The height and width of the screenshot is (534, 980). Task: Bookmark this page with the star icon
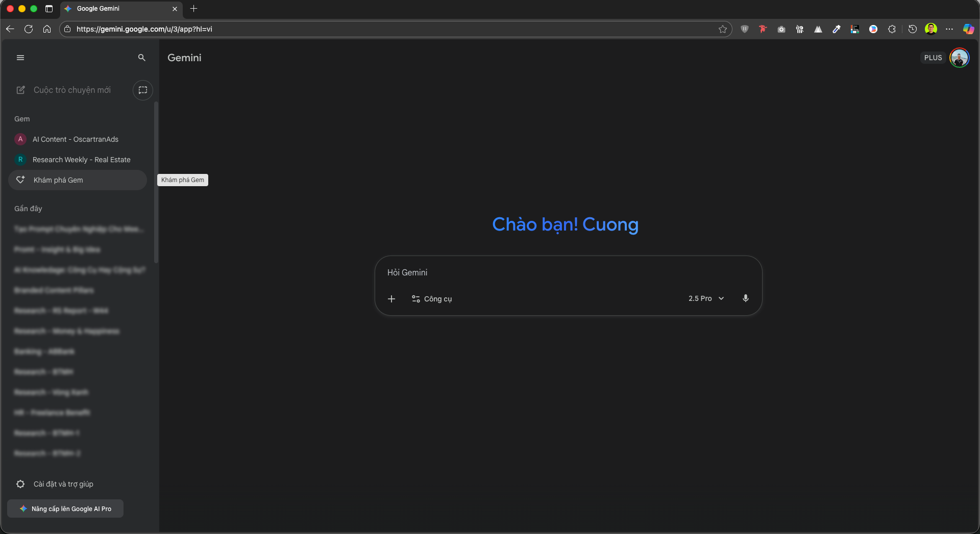pyautogui.click(x=723, y=29)
